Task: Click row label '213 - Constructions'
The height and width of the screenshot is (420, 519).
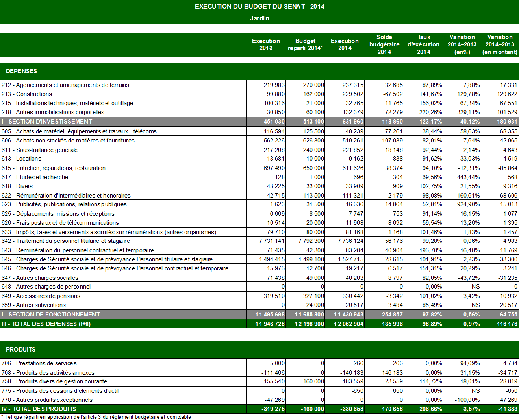Action: [x=27, y=94]
